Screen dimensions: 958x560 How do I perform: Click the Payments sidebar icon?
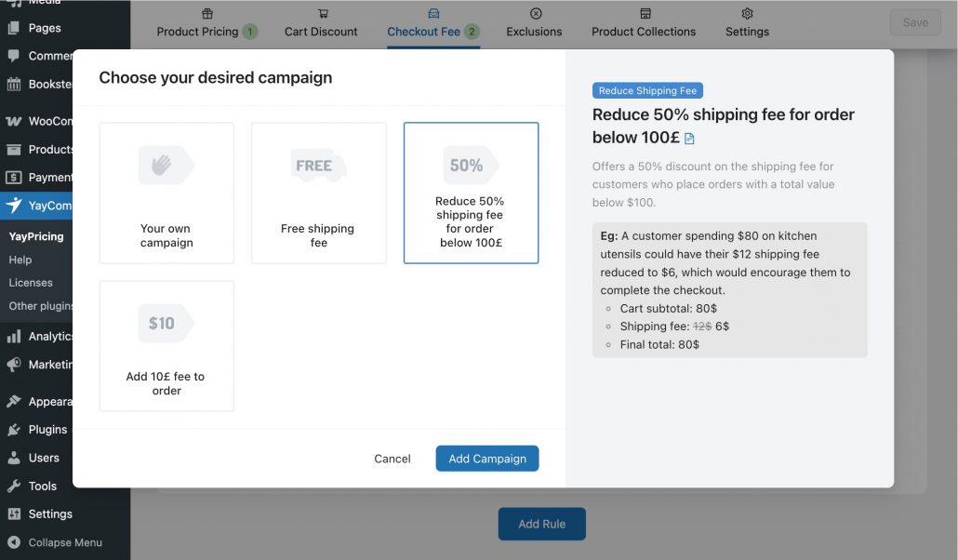[x=13, y=178]
